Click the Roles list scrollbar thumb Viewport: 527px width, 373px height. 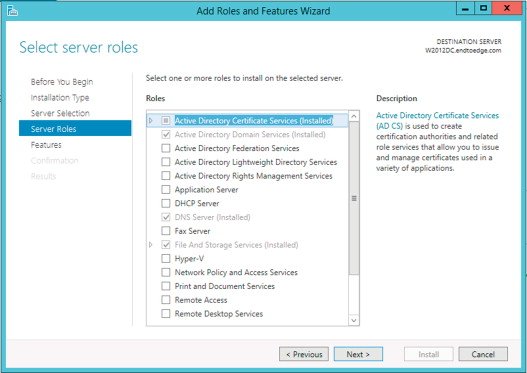[x=354, y=198]
